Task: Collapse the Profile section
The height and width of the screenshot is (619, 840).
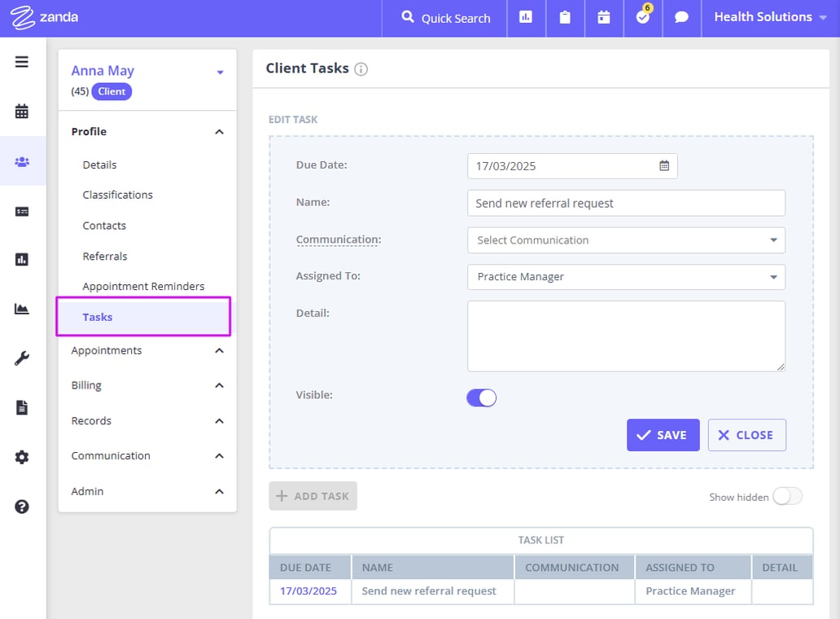Action: [218, 131]
